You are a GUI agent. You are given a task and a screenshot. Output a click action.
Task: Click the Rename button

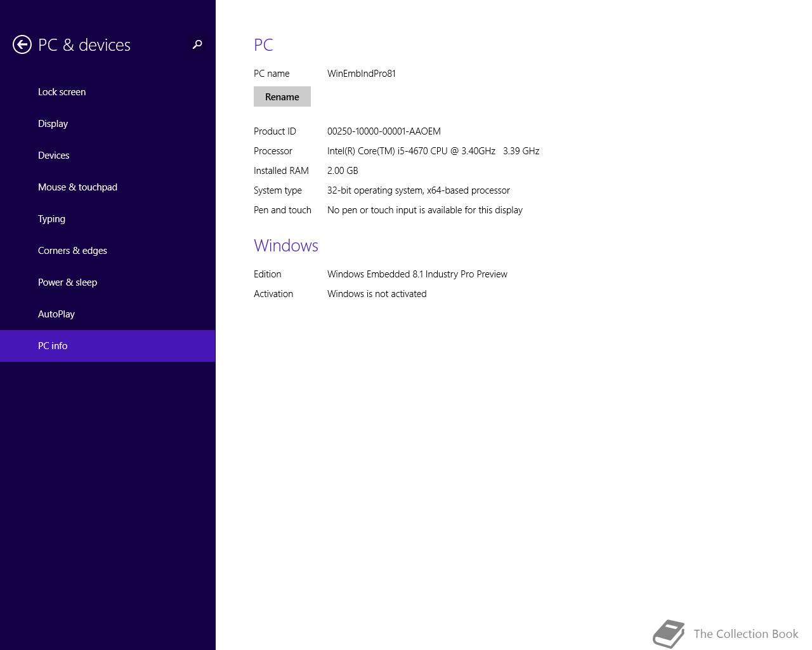282,96
